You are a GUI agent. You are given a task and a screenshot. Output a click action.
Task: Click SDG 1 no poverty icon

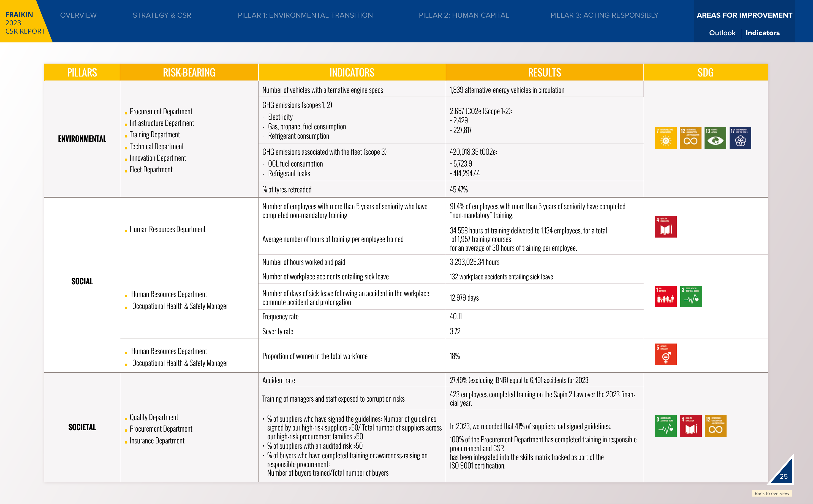click(665, 296)
